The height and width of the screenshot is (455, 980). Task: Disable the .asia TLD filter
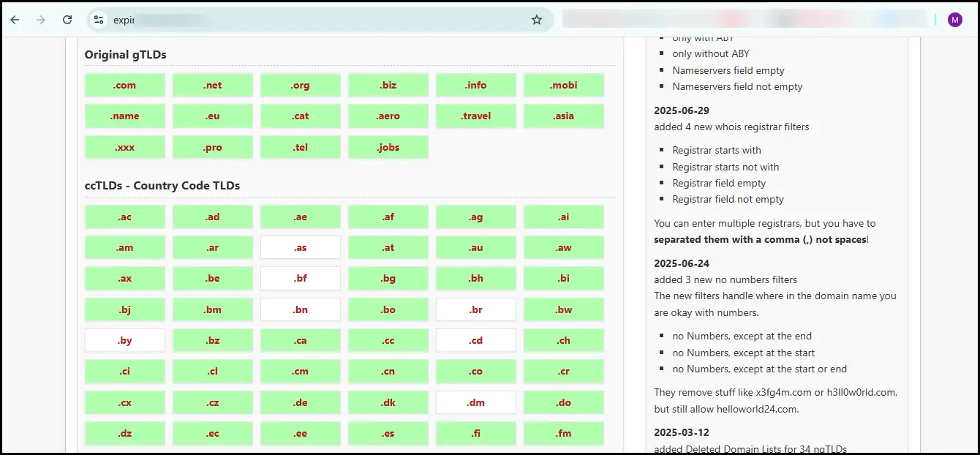tap(563, 116)
